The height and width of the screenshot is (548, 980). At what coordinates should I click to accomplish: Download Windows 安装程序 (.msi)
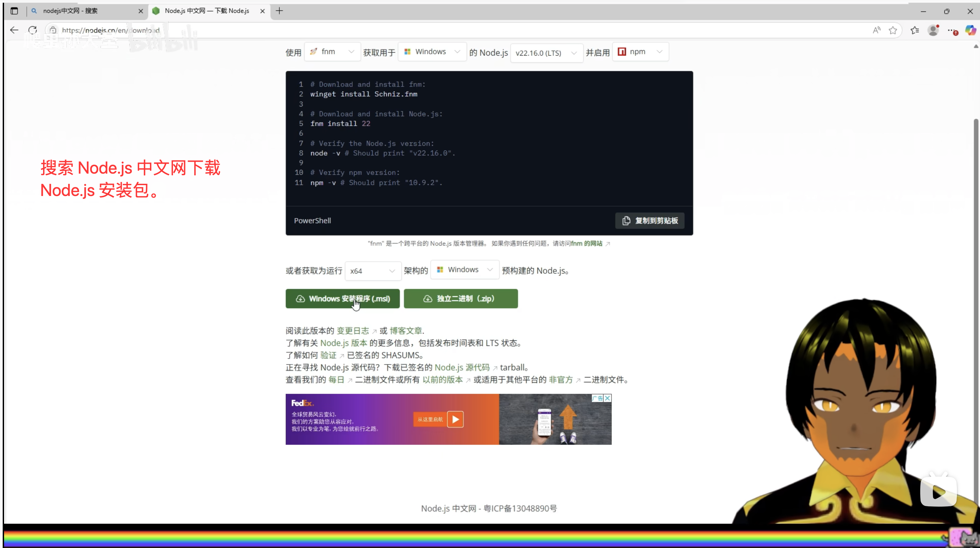[x=343, y=299]
